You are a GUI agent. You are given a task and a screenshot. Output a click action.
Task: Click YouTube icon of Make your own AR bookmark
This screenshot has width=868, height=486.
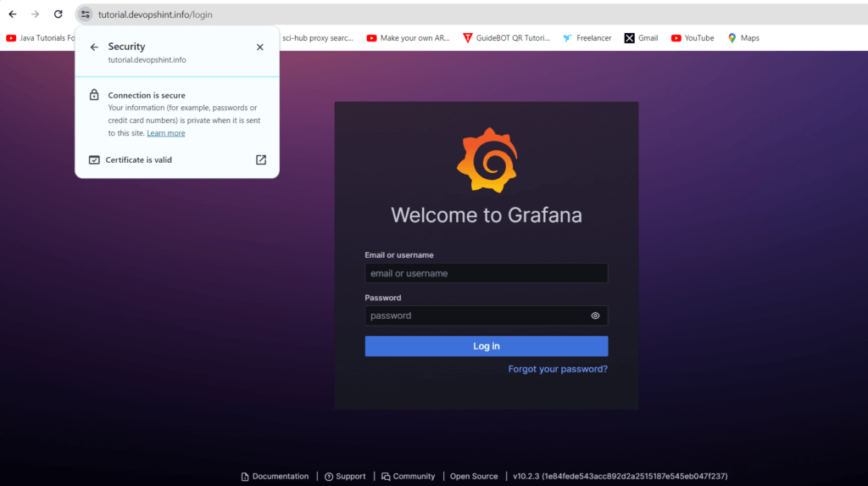[371, 38]
